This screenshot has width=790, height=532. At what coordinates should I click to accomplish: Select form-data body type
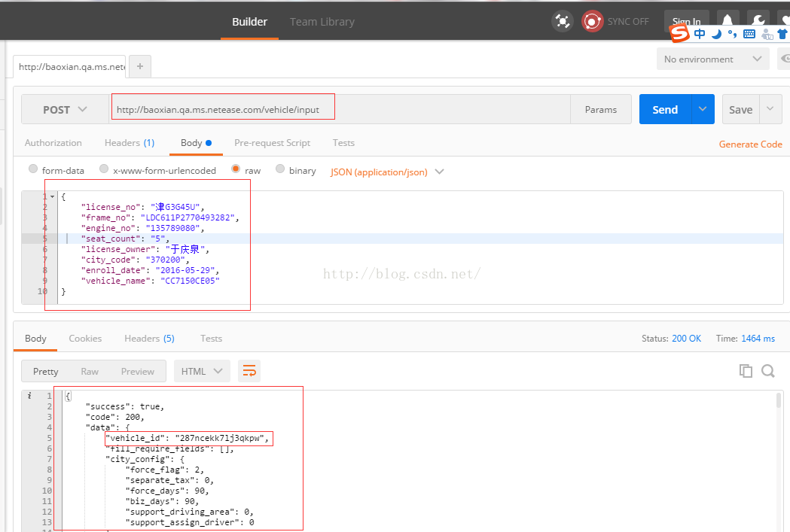[x=33, y=169]
